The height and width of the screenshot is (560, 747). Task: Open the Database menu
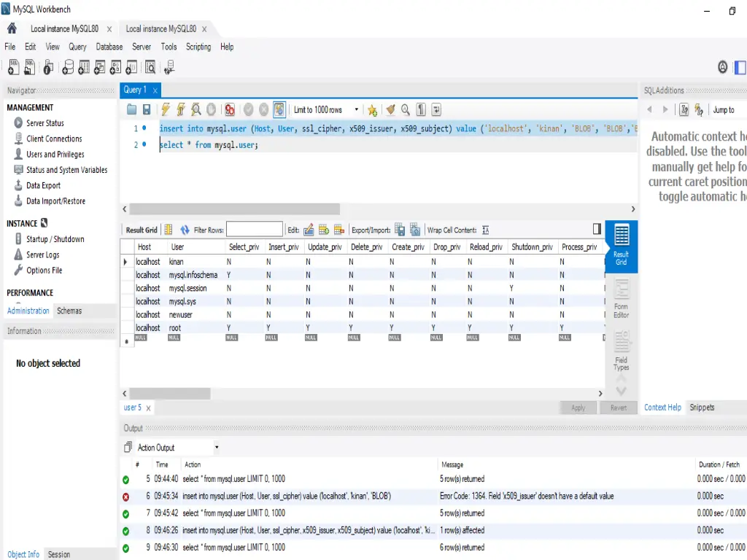coord(109,47)
